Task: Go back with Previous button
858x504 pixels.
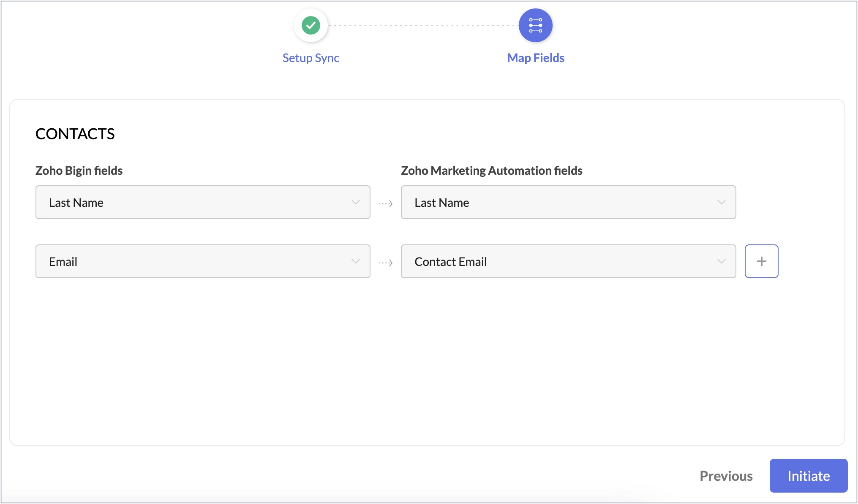Action: click(x=726, y=476)
